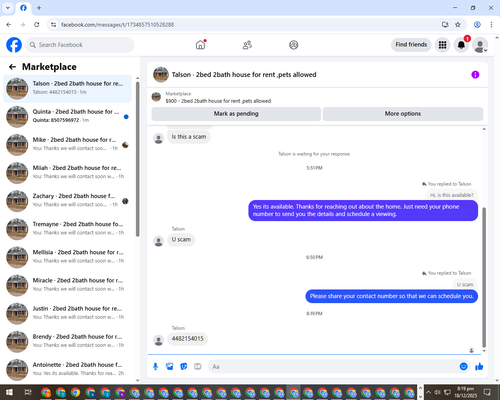Click the voice clip microphone icon

pyautogui.click(x=155, y=367)
